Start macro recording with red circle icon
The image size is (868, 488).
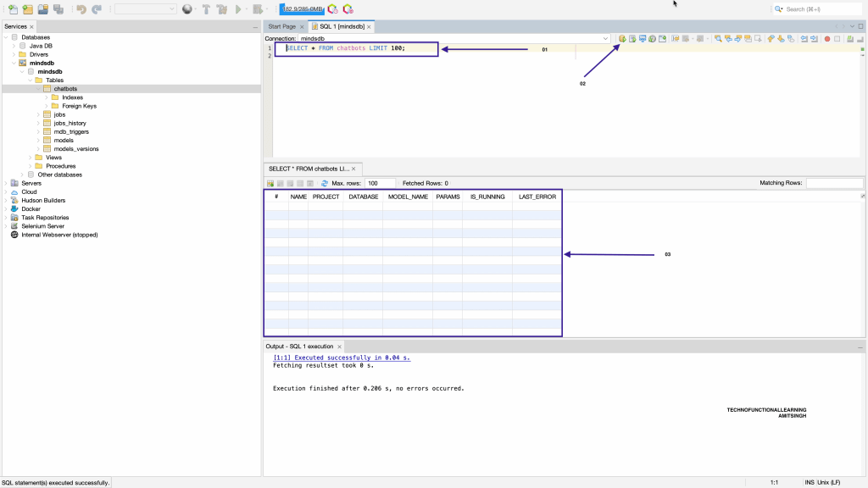point(827,39)
